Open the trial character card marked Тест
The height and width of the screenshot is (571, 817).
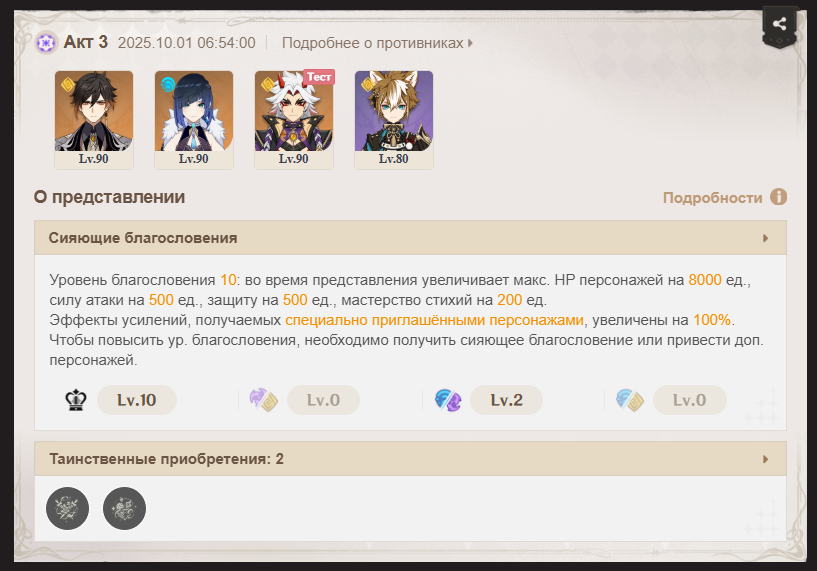(294, 120)
